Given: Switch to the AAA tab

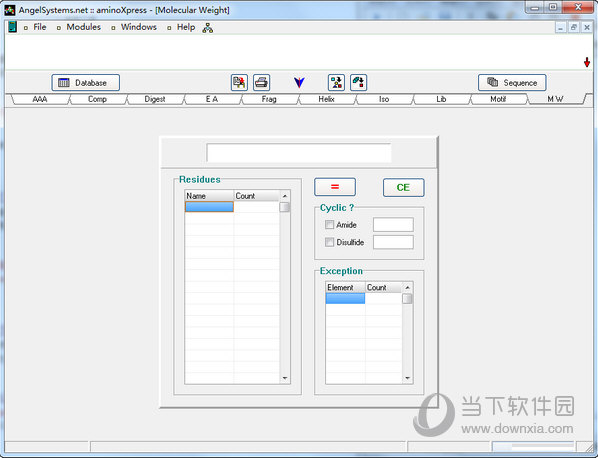Looking at the screenshot, I should click(x=40, y=99).
